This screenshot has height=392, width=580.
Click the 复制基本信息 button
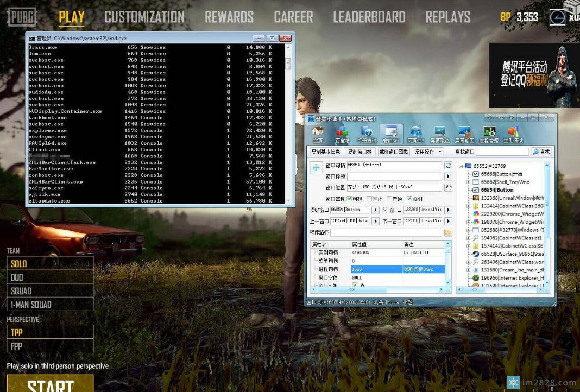pos(326,152)
